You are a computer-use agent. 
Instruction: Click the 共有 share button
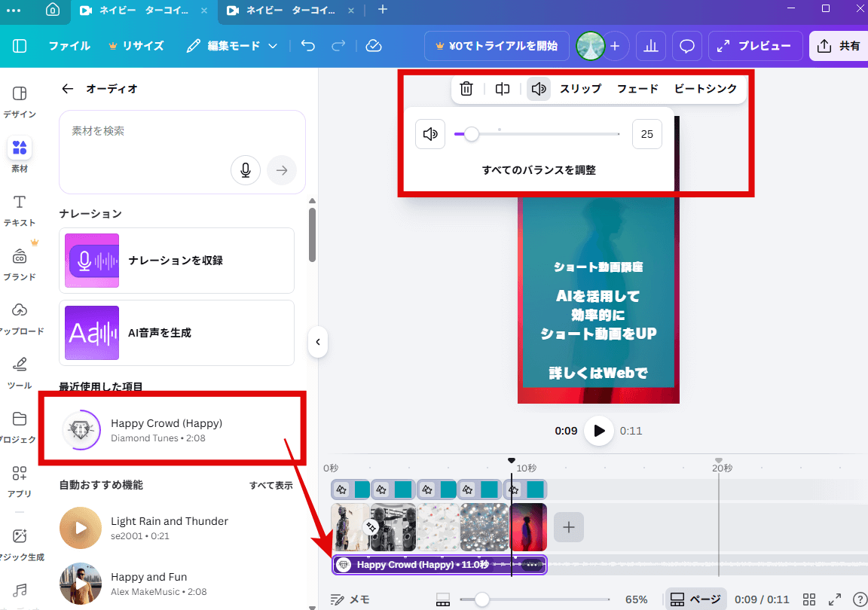coord(839,46)
